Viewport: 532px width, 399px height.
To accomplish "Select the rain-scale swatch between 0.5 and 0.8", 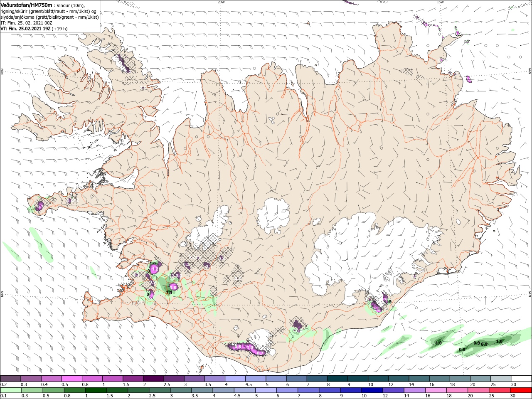I will point(53,390).
